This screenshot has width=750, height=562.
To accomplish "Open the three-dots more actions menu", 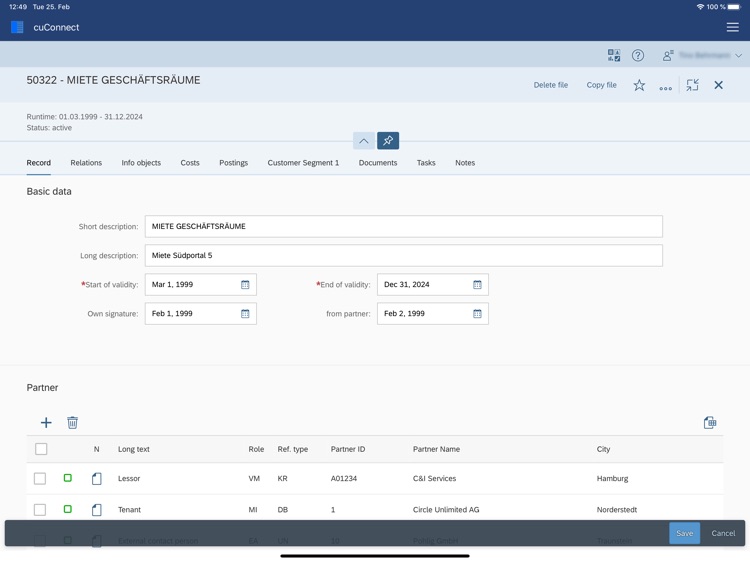I will pyautogui.click(x=665, y=88).
